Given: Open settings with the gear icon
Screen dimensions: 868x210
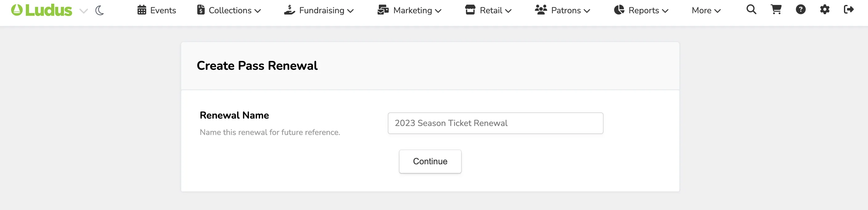Looking at the screenshot, I should click(x=825, y=10).
